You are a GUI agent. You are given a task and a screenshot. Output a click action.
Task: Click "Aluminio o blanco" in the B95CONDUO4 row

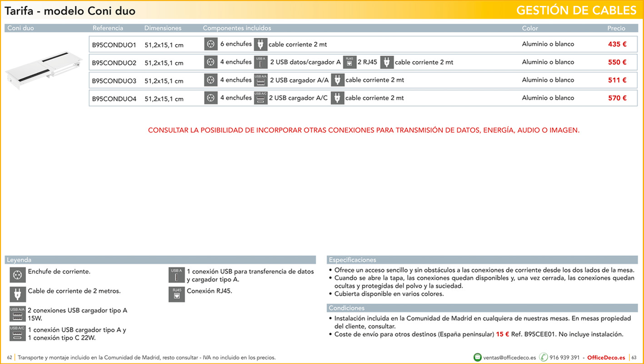tap(548, 98)
